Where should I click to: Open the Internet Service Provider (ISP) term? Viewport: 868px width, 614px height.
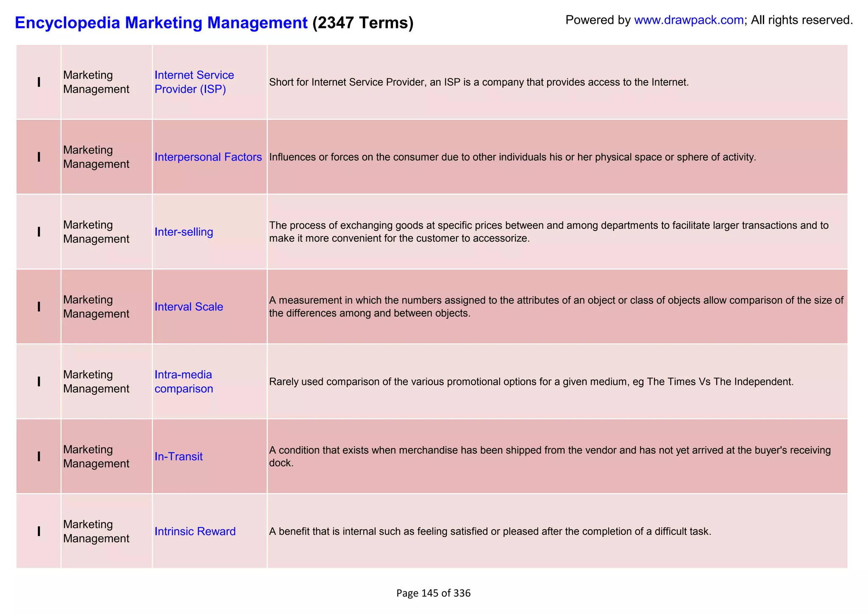194,82
